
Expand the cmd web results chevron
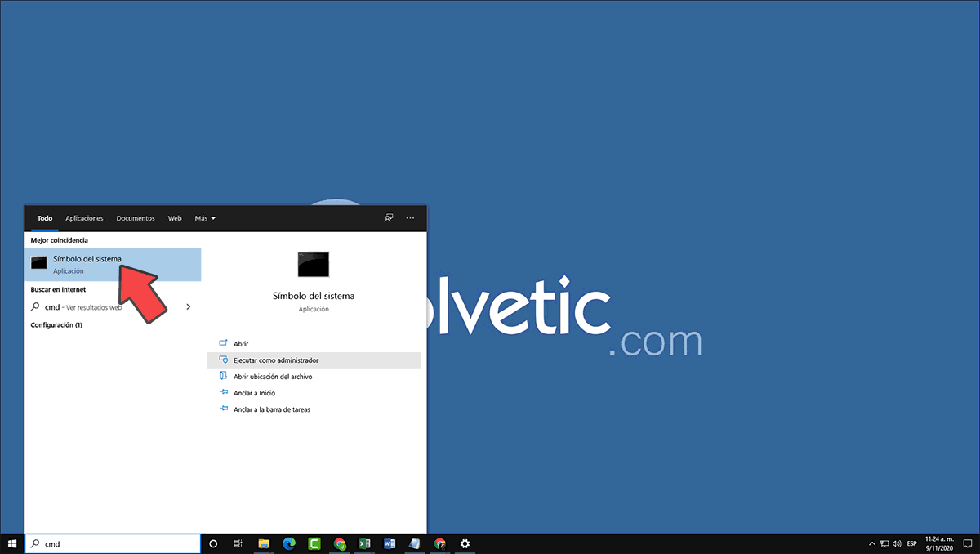pos(188,307)
